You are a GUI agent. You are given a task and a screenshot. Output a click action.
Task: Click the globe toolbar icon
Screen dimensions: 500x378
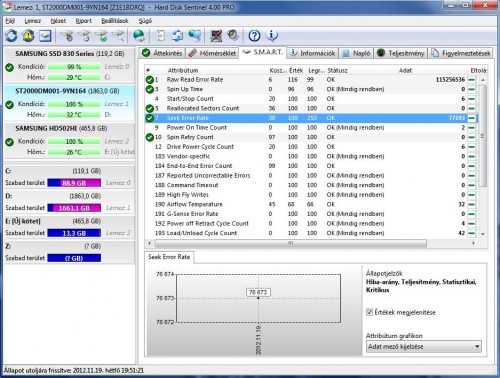coord(139,35)
